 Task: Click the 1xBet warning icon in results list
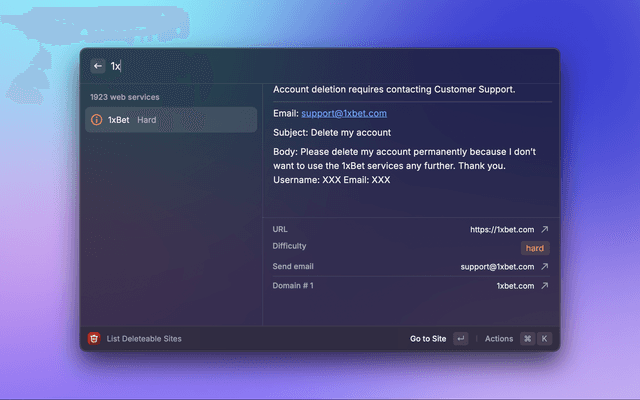(96, 120)
